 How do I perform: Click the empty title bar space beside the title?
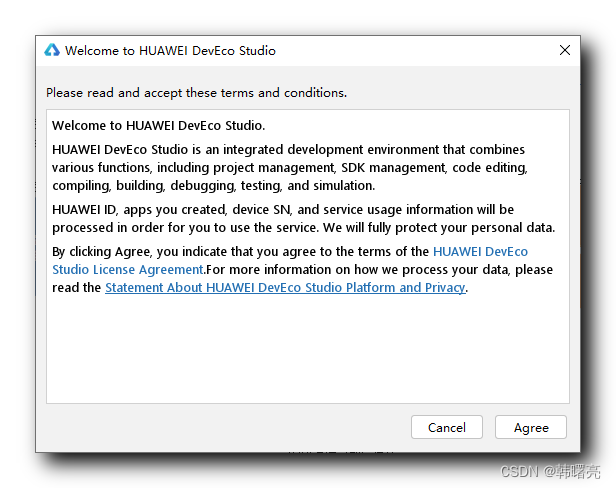pyautogui.click(x=420, y=50)
